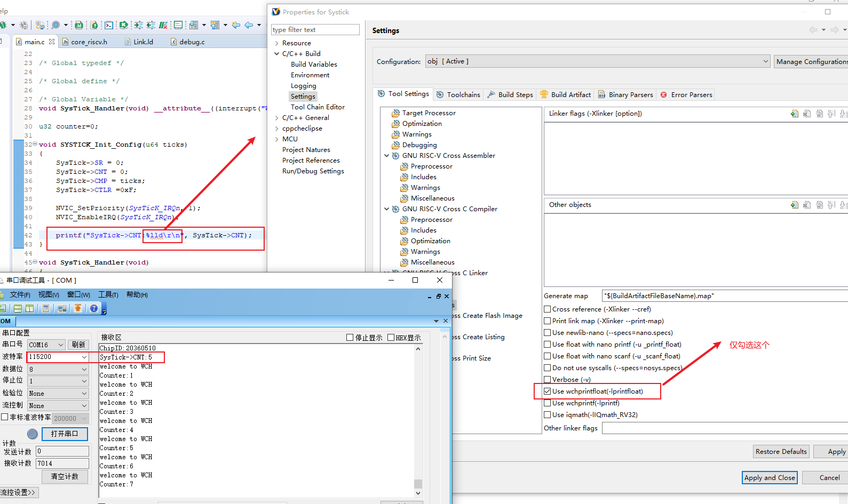Click the network devices icon in IDE toolbar

40,25
